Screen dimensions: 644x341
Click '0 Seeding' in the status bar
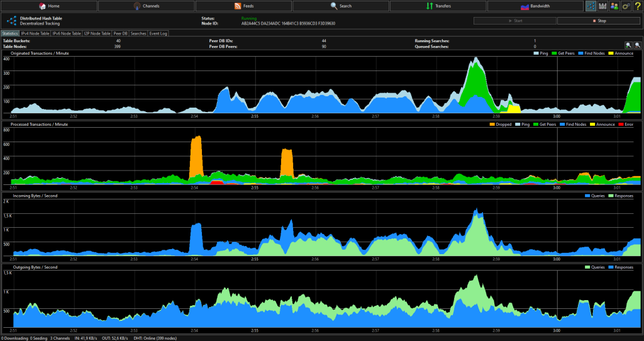click(x=38, y=338)
